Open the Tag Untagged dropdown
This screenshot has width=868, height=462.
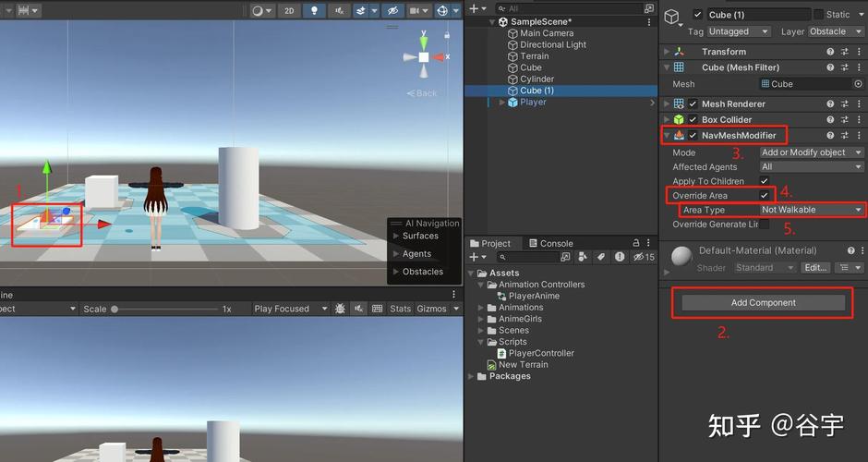pyautogui.click(x=739, y=31)
